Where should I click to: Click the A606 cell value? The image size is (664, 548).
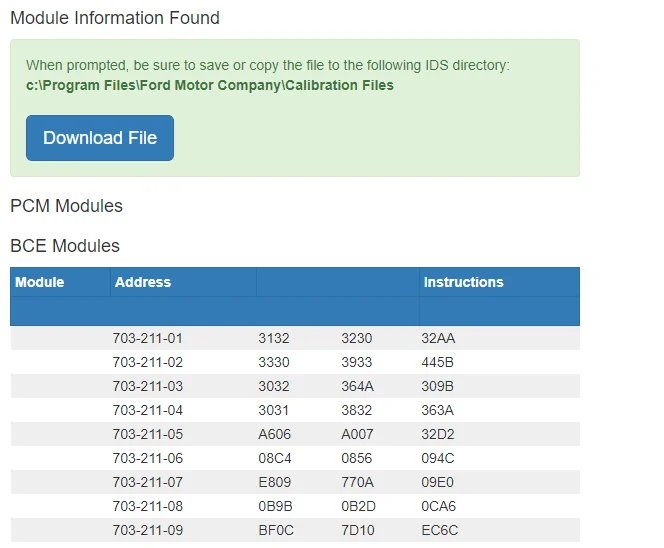pyautogui.click(x=275, y=434)
